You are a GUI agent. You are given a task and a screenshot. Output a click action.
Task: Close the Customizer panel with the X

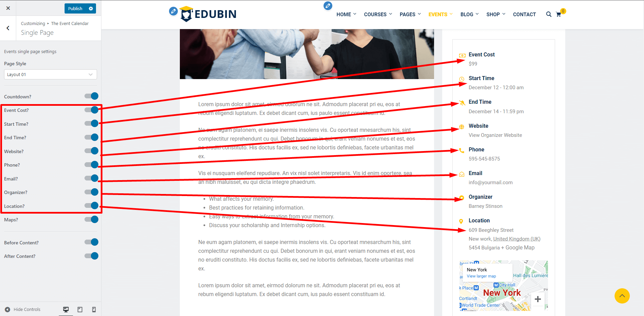click(8, 8)
